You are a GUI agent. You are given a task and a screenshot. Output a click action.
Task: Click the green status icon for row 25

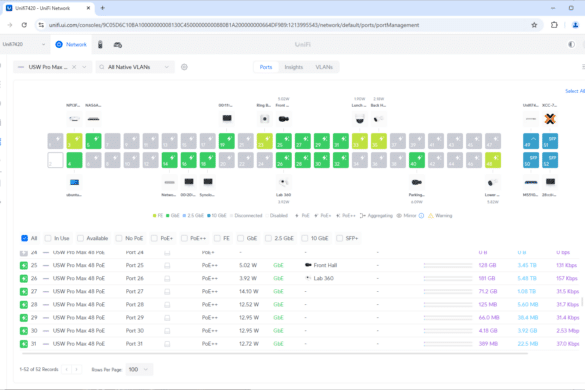click(x=24, y=265)
